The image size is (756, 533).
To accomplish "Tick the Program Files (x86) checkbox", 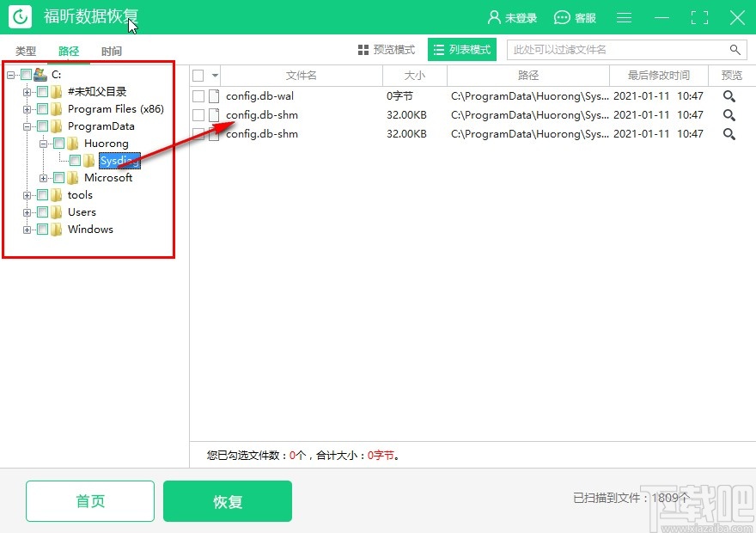I will (x=42, y=109).
